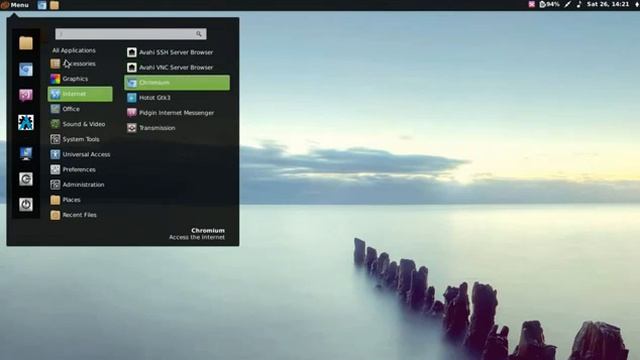
Task: Click the Pidgin app icon
Action: coord(131,113)
